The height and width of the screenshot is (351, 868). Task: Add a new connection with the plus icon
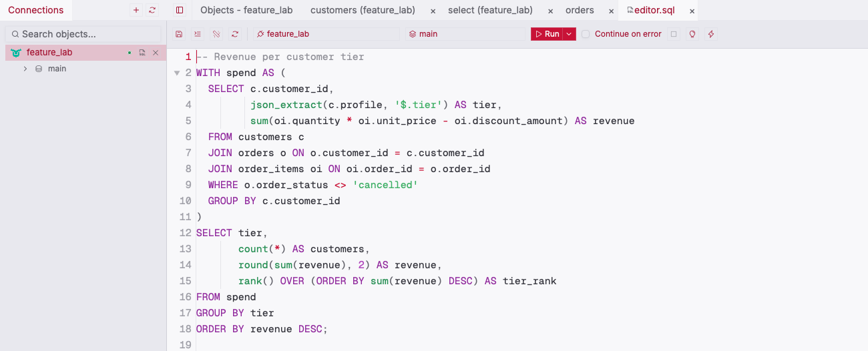(x=136, y=10)
